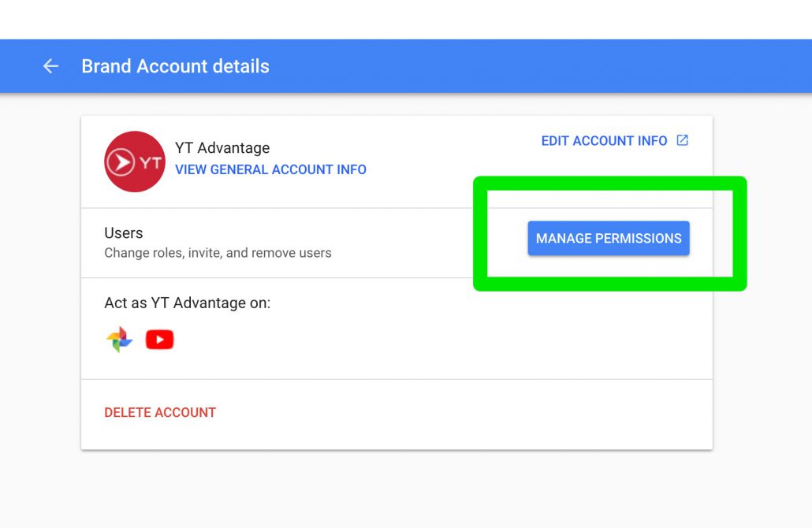Click 'Change roles, invite, and remove users' text

pos(218,253)
